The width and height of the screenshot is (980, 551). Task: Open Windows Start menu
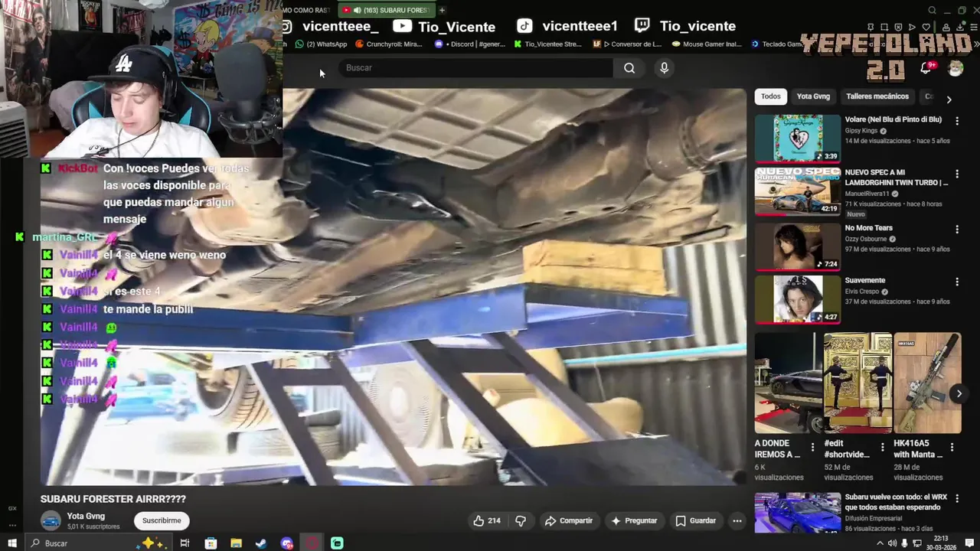(x=12, y=543)
